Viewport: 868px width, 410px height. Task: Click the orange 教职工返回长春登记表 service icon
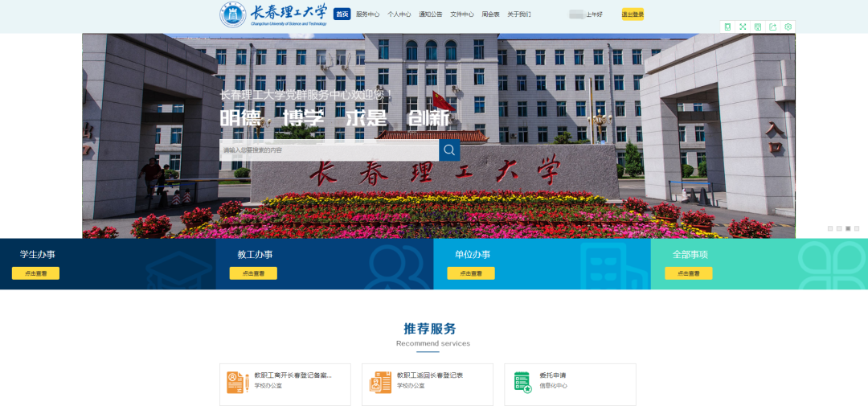pos(380,383)
